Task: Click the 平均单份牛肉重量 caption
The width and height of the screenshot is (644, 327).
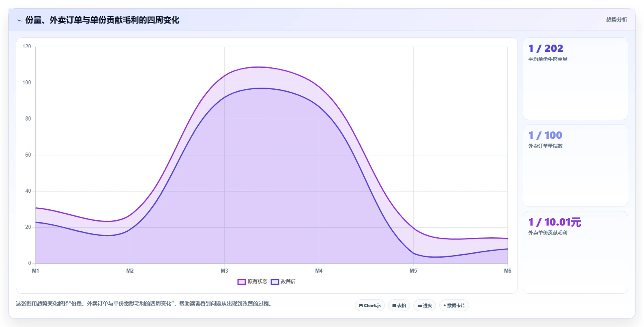Action: (548, 59)
